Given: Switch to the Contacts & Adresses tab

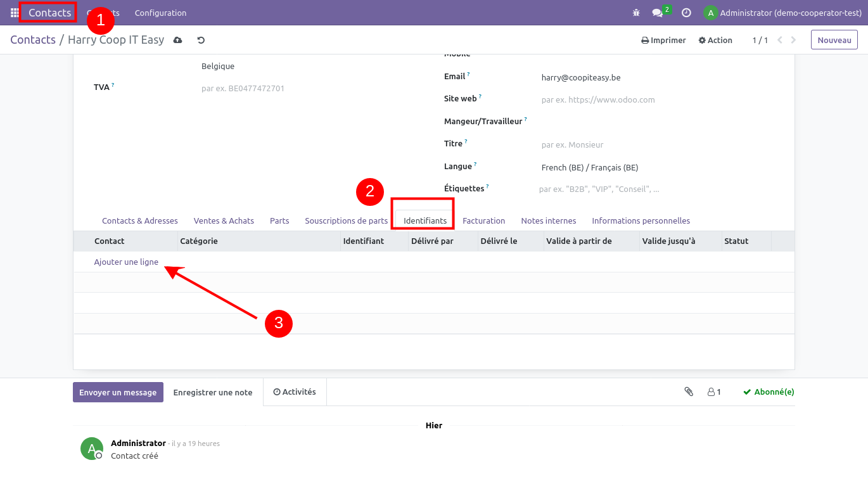Looking at the screenshot, I should (140, 221).
